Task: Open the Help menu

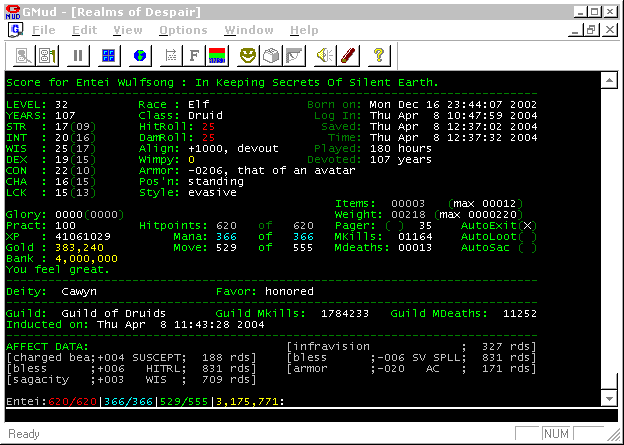Action: (x=304, y=30)
